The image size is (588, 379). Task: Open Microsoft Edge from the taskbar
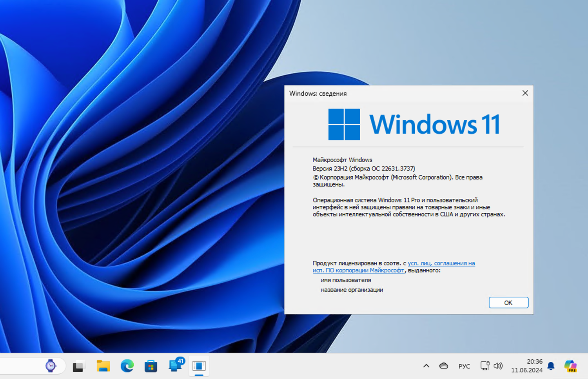tap(127, 366)
